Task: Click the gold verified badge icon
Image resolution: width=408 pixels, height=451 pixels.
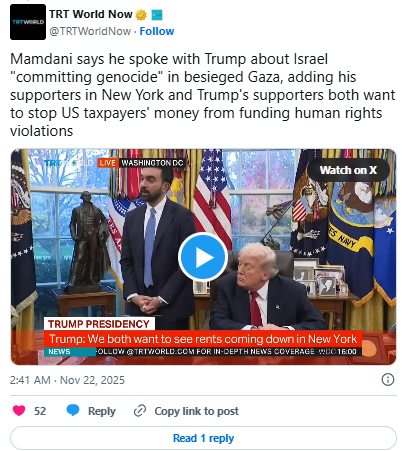Action: tap(141, 15)
